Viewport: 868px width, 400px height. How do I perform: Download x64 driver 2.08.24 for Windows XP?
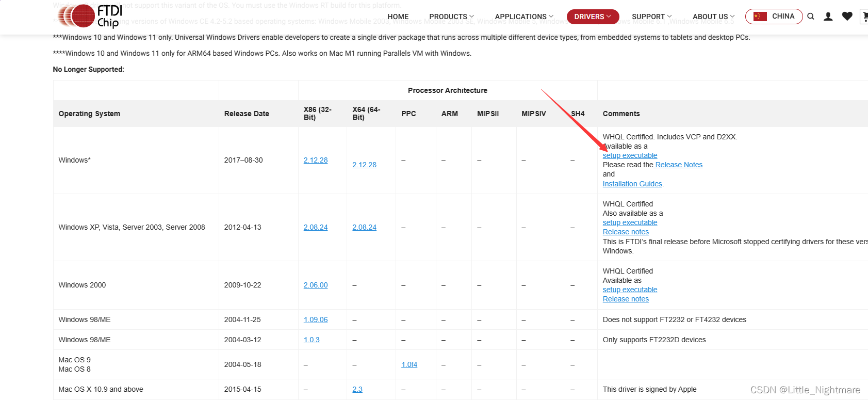[x=364, y=227]
